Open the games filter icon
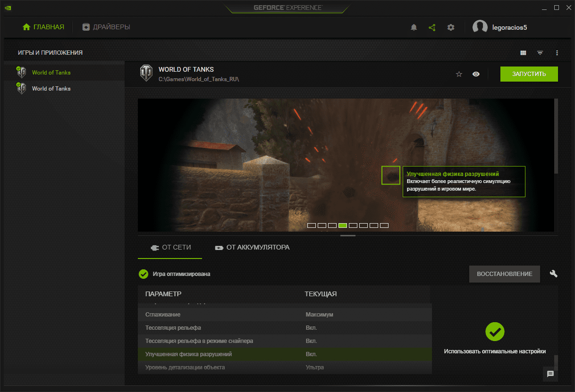 click(540, 53)
